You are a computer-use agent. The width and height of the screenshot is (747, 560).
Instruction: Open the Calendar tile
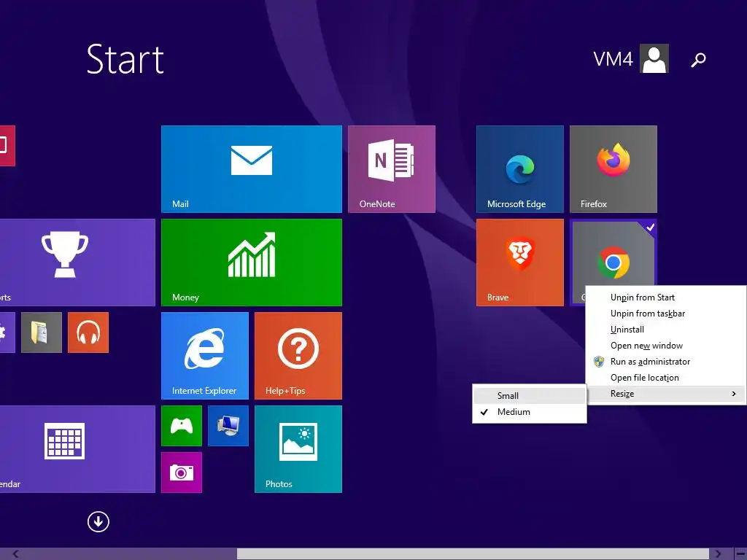(x=77, y=449)
